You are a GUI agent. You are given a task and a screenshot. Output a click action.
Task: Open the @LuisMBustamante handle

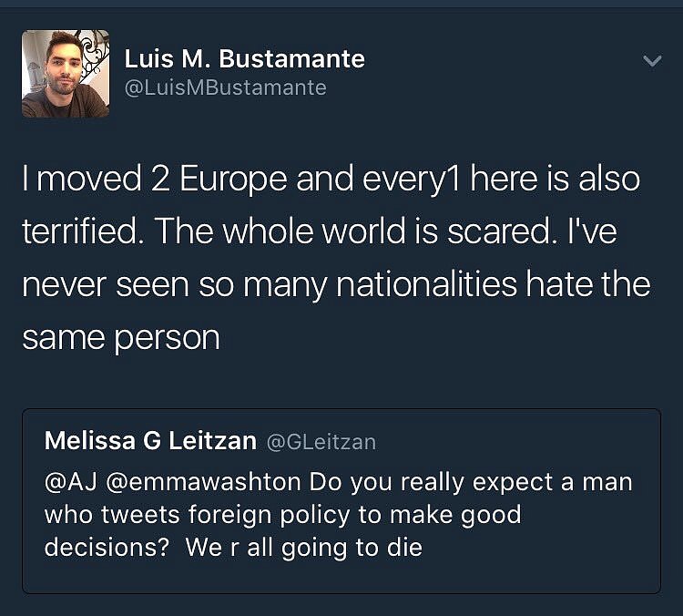[x=225, y=87]
